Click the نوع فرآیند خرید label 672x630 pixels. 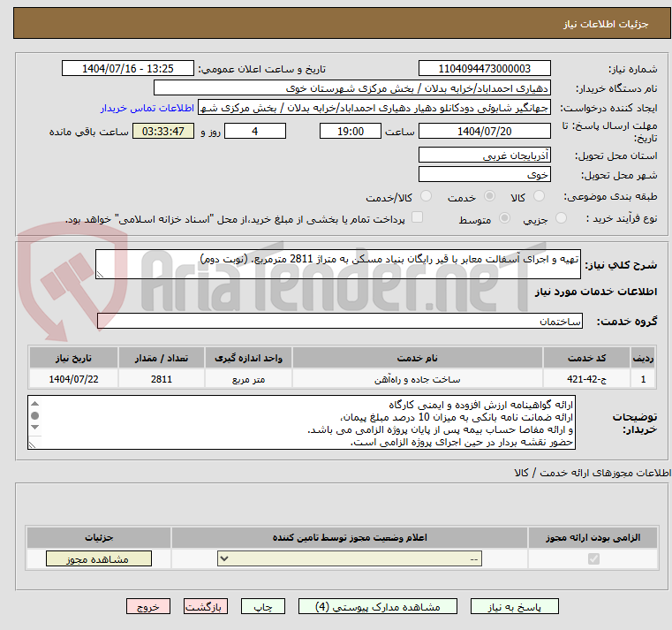click(622, 219)
